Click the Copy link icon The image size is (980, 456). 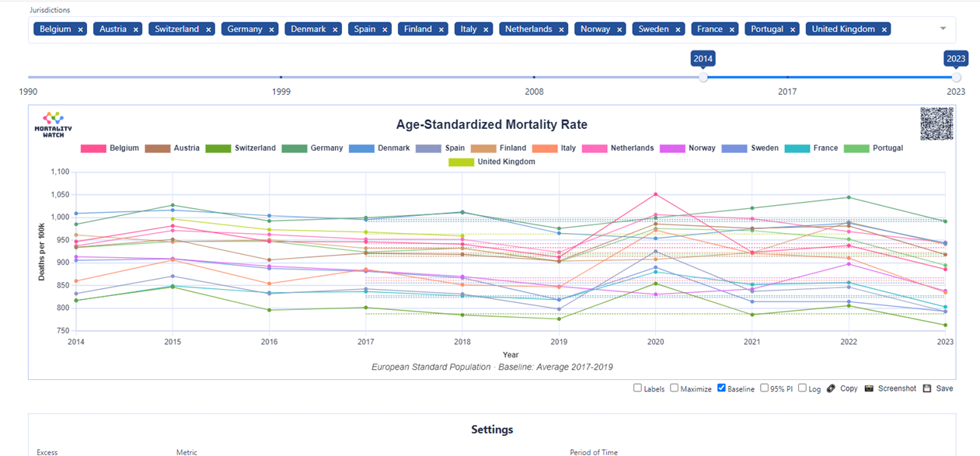831,388
